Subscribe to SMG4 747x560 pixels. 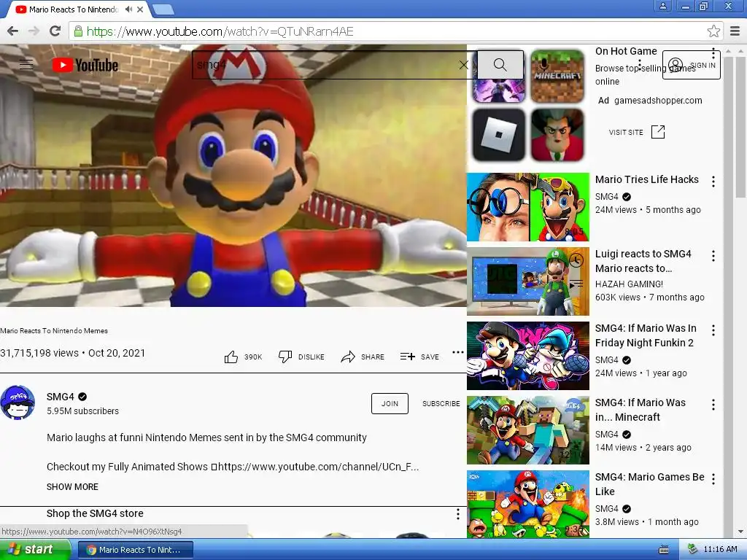tap(441, 403)
